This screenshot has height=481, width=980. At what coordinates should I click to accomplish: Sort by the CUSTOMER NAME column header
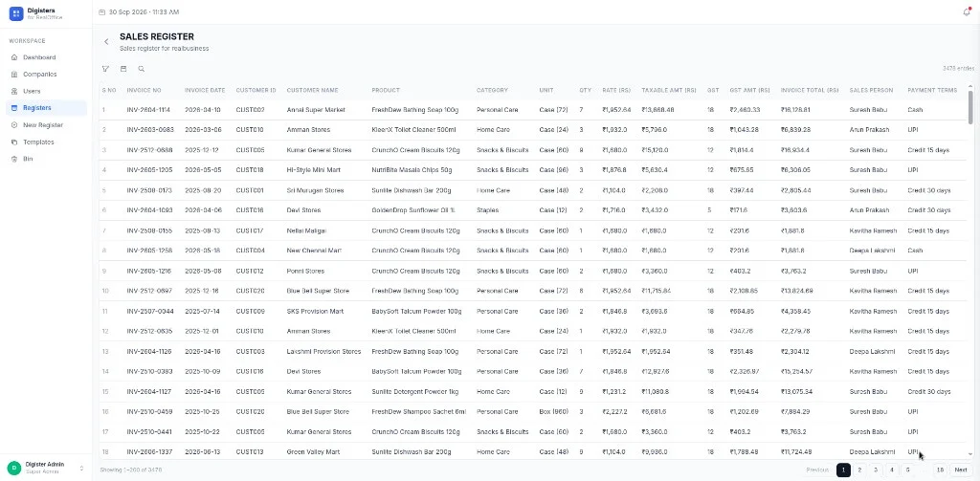[312, 91]
